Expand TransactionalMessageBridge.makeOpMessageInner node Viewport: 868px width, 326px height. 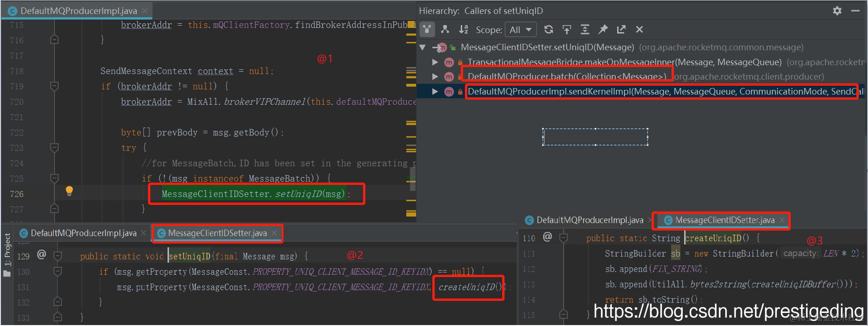pos(435,62)
